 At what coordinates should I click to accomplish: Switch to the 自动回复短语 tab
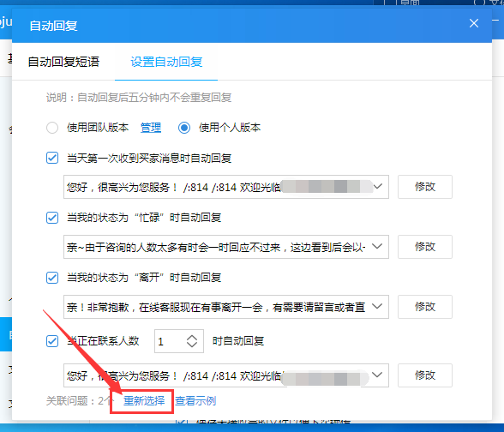click(63, 62)
